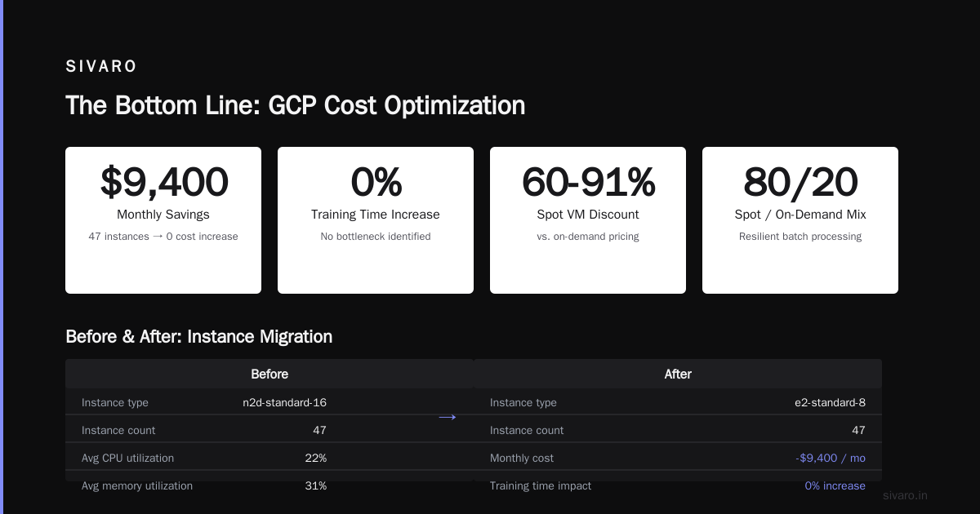This screenshot has height=514, width=980.
Task: Click the 47 instances cost increase subtext
Action: 163,237
